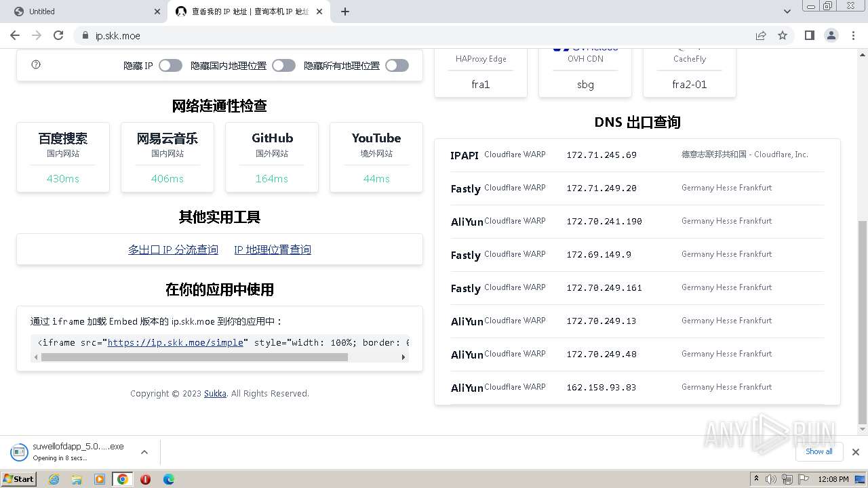Go back in browser history

pyautogui.click(x=15, y=35)
